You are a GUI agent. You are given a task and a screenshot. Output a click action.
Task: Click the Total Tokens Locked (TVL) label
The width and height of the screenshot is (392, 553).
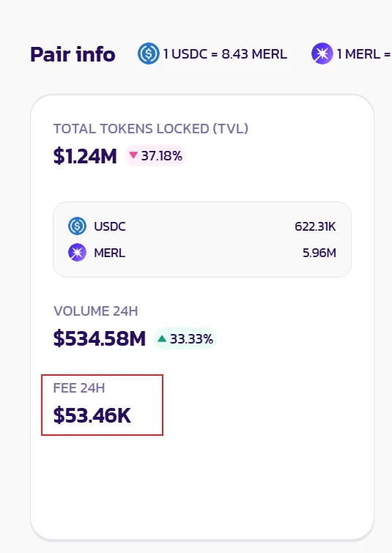151,129
